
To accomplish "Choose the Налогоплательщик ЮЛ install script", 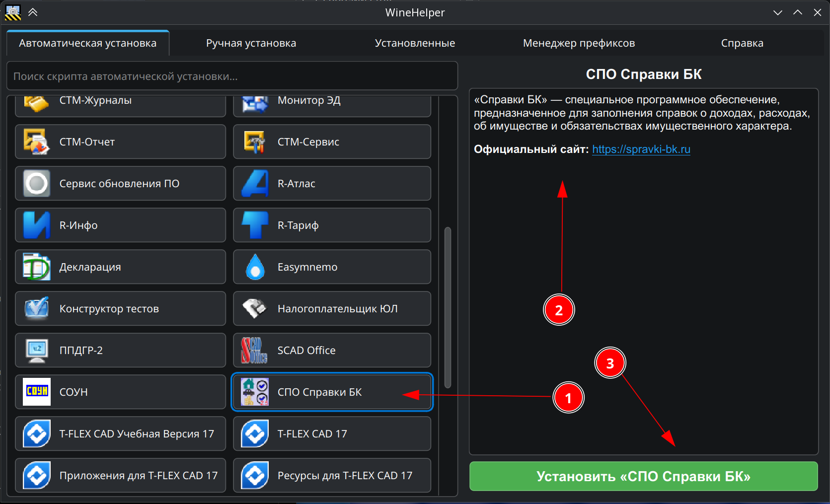I will point(332,309).
